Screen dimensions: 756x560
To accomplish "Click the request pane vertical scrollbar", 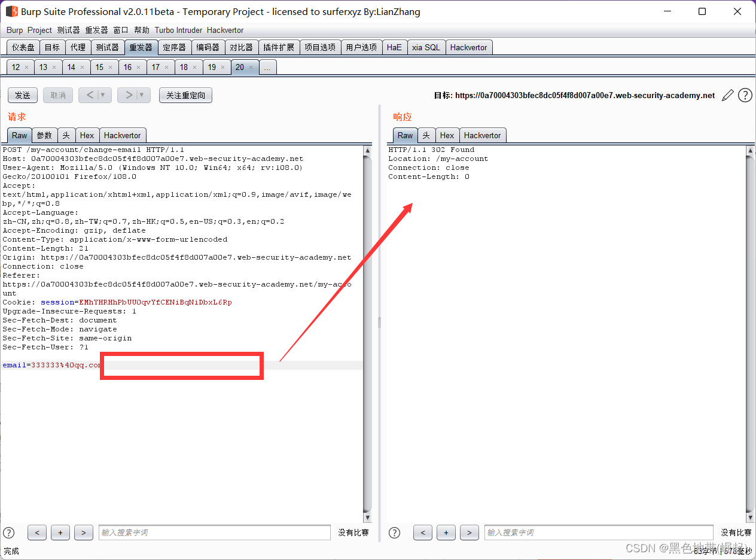I will 368,334.
